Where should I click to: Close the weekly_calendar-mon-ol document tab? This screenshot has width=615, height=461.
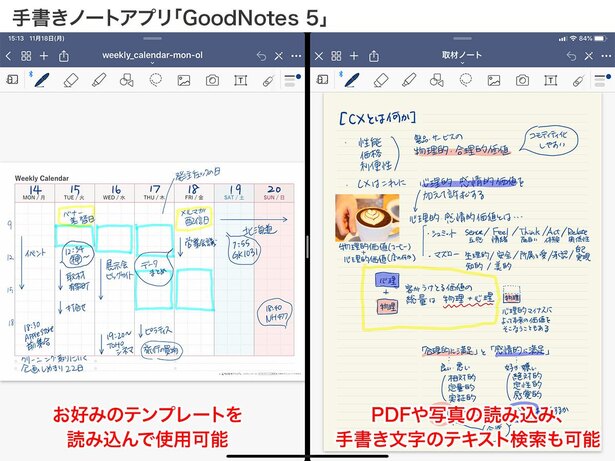coord(279,56)
